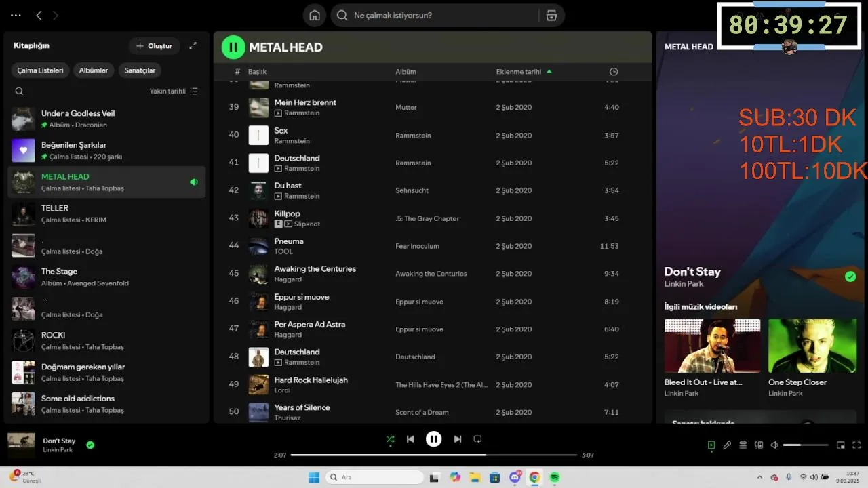Open the weather widget on taskbar
The height and width of the screenshot is (488, 868).
pyautogui.click(x=26, y=476)
